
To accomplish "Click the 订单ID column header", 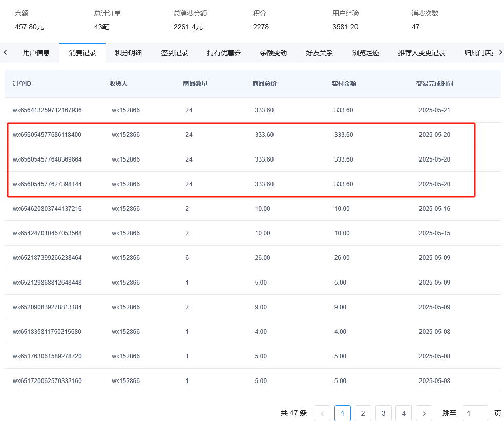I will pos(22,84).
